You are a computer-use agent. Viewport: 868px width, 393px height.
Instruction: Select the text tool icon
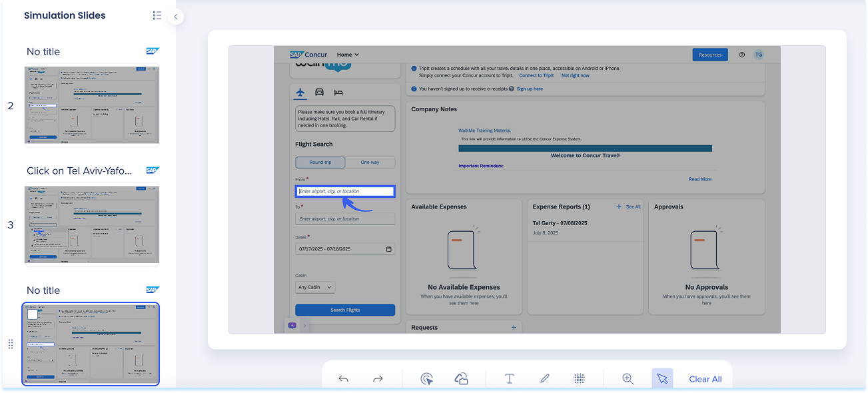(x=510, y=379)
